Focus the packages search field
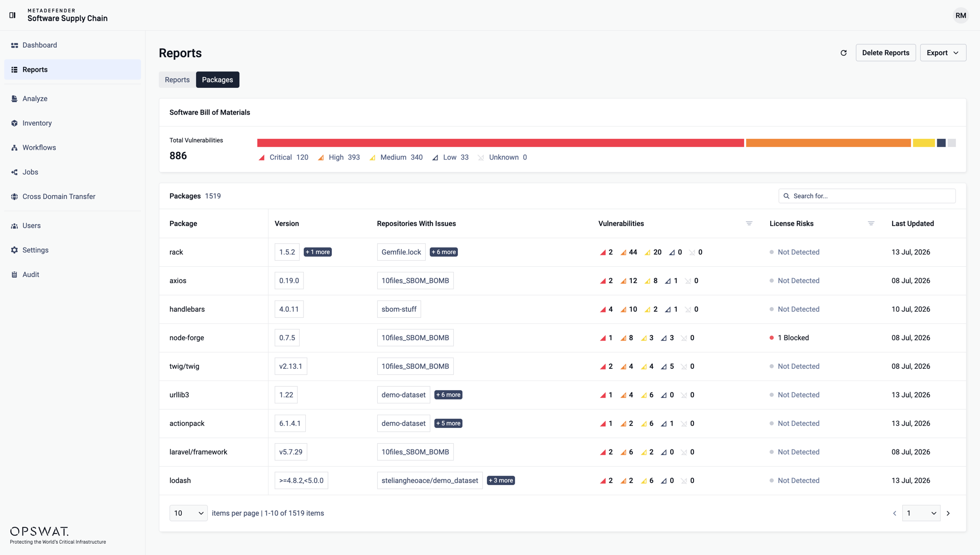Screen dimensions: 980x555 (867, 196)
